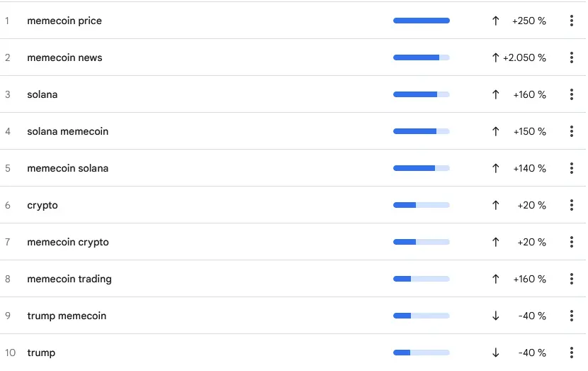Open more options for solana memecoin
The image size is (588, 371).
point(571,131)
